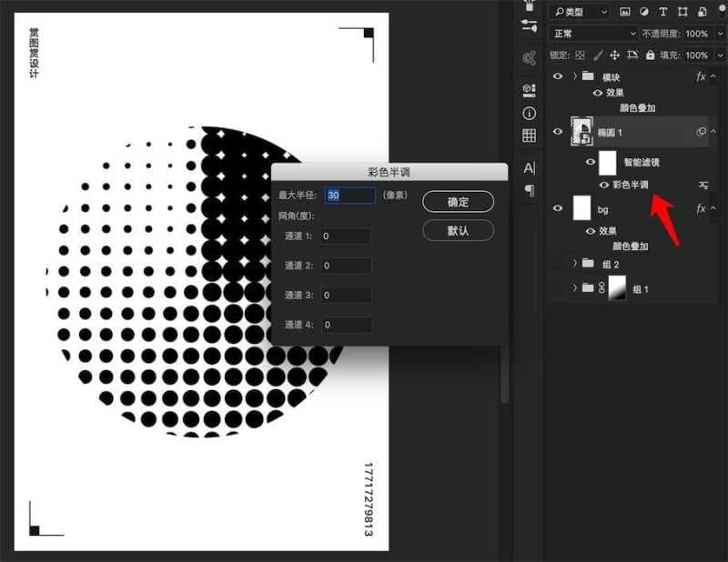Viewport: 728px width, 562px height.
Task: Click the 最大半径 input field
Action: coord(350,195)
